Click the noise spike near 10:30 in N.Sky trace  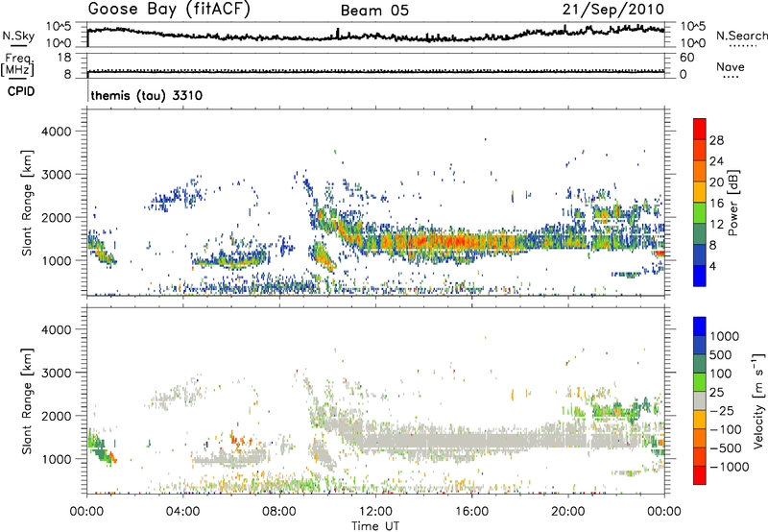coord(338,33)
